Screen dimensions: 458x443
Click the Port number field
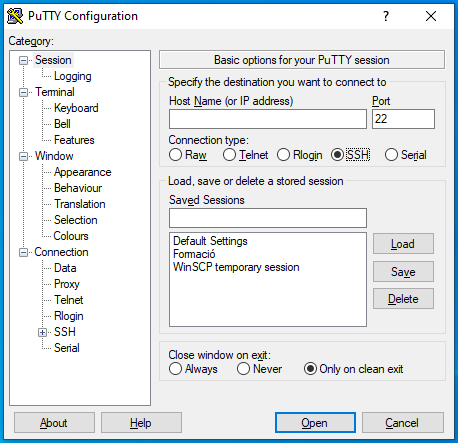(403, 119)
